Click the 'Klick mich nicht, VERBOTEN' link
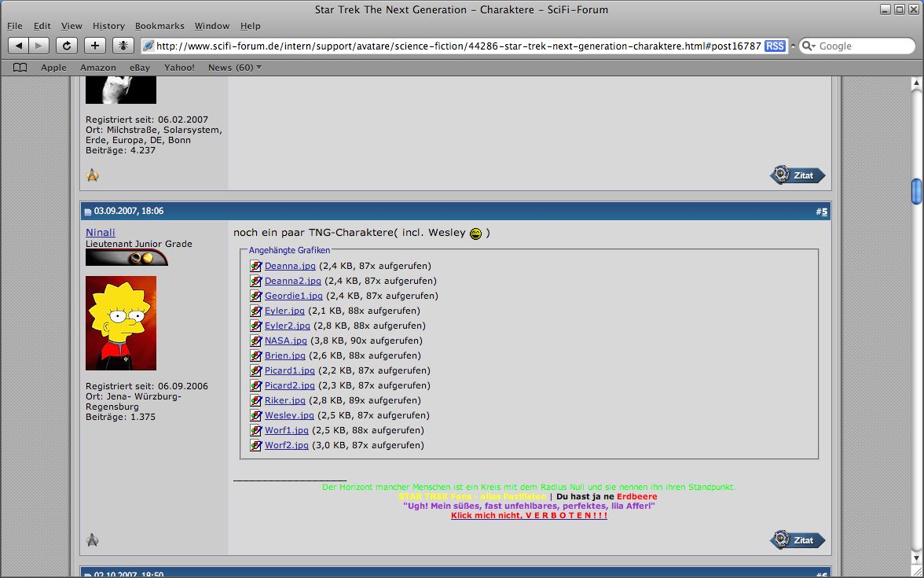 (529, 515)
